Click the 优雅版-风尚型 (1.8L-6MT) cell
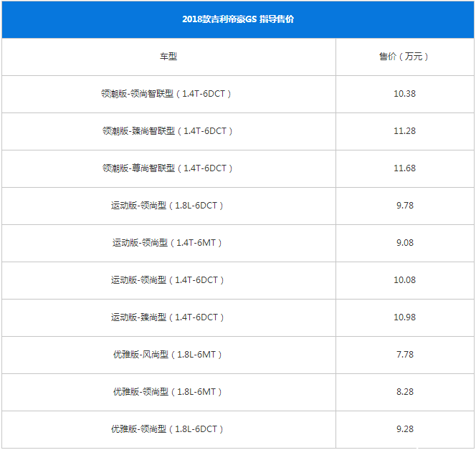The image size is (476, 450). click(168, 355)
